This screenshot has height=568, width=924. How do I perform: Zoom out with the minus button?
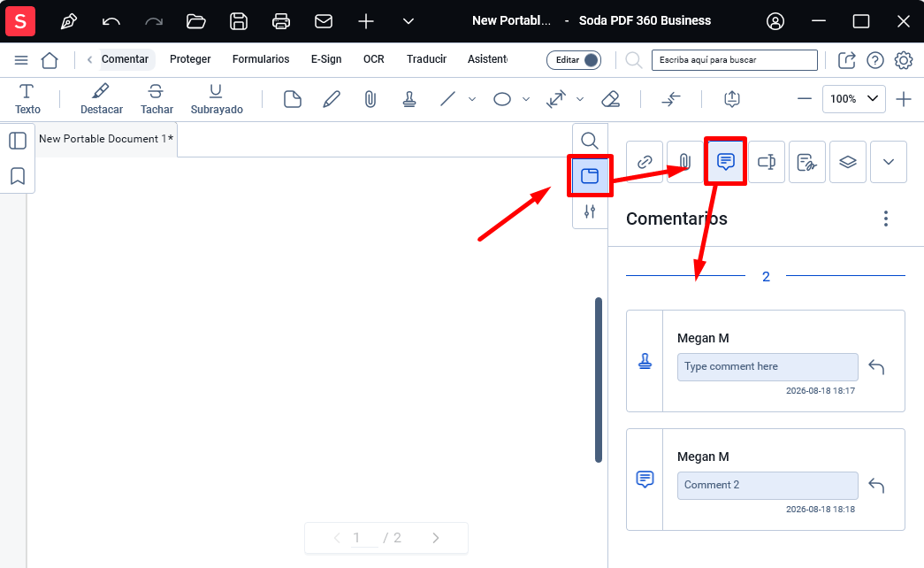coord(805,99)
